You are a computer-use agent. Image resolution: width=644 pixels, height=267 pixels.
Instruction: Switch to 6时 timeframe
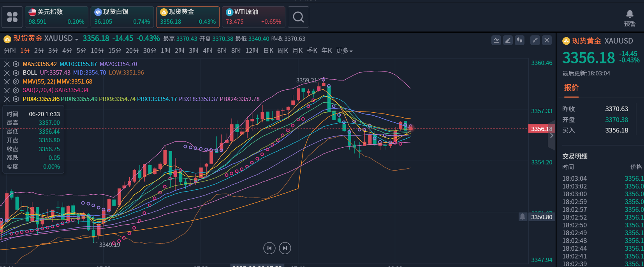tap(222, 51)
